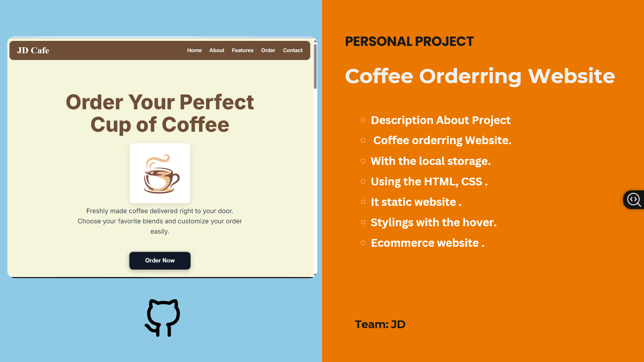The height and width of the screenshot is (362, 644).
Task: Go to the Features nav link
Action: coord(243,50)
